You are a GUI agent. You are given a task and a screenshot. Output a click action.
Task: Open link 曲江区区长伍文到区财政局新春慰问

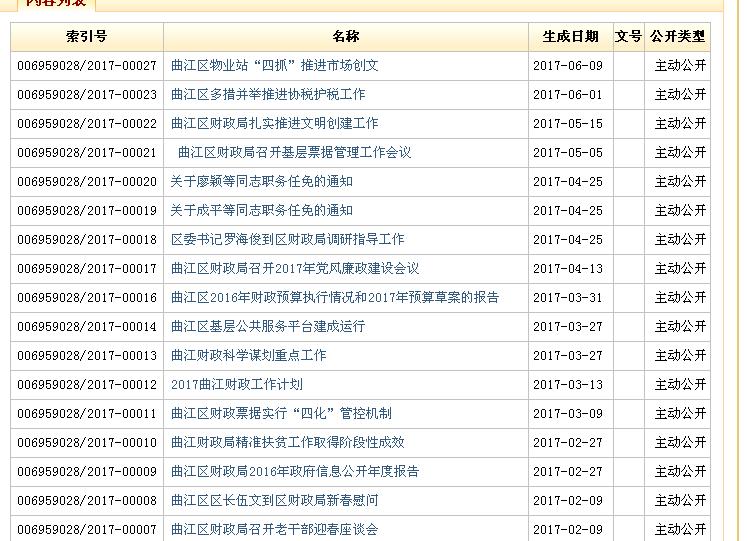click(x=274, y=500)
